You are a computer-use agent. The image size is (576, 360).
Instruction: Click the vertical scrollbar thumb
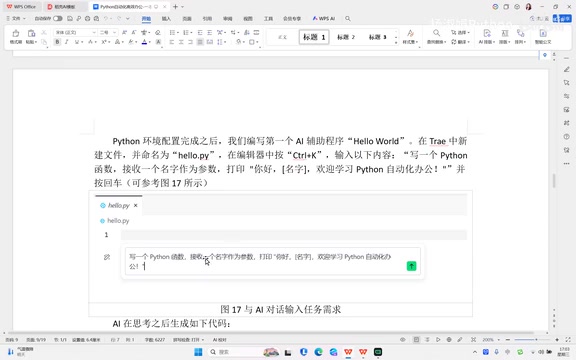coord(554,181)
